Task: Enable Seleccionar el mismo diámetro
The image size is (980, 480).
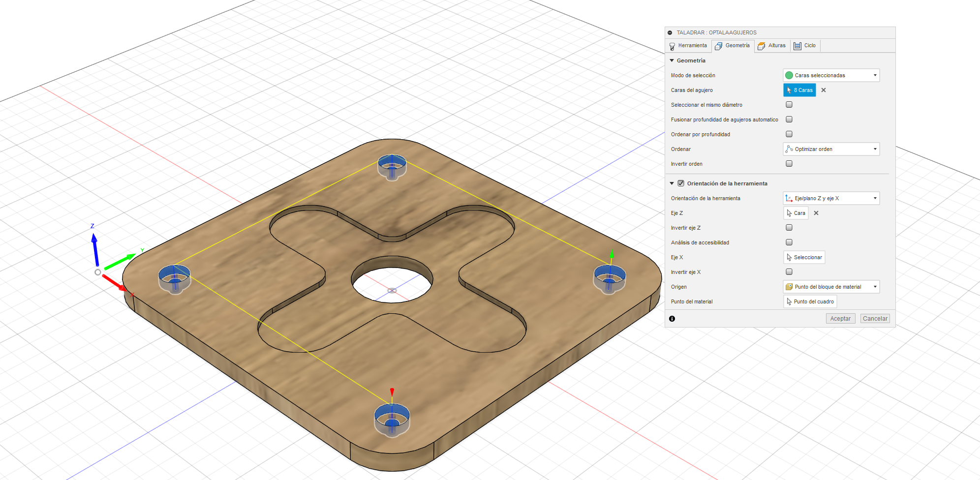Action: click(789, 105)
